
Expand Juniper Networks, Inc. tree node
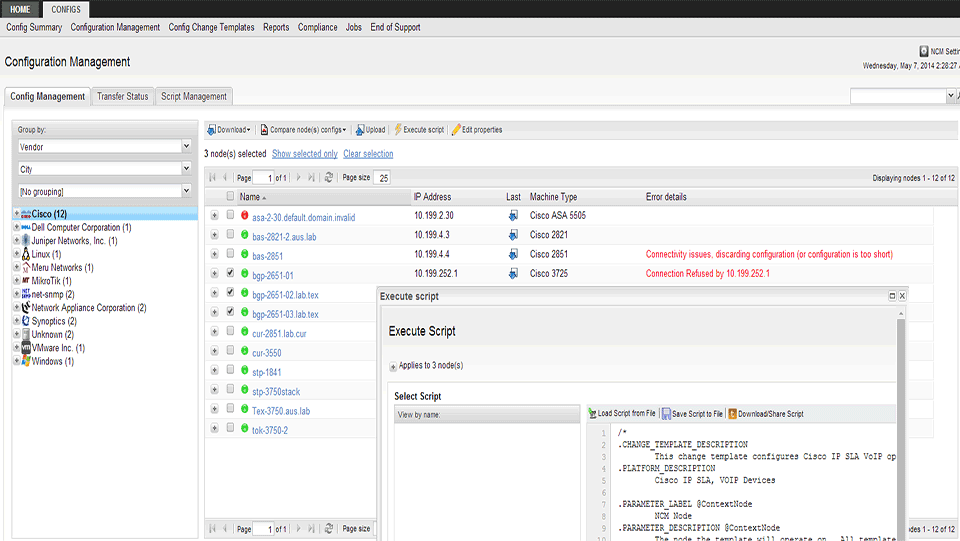coord(17,241)
